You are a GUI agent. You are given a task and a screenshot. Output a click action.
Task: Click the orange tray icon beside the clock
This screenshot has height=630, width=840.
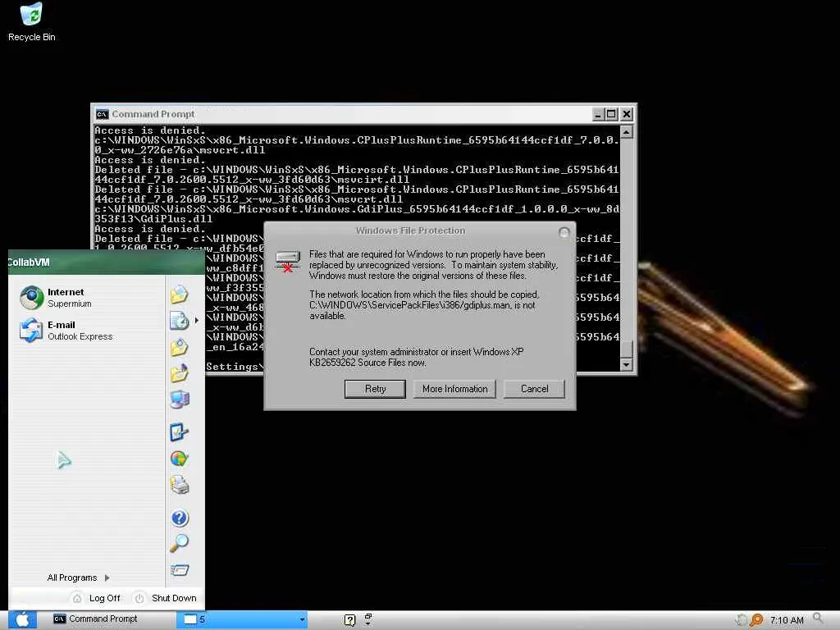(756, 620)
